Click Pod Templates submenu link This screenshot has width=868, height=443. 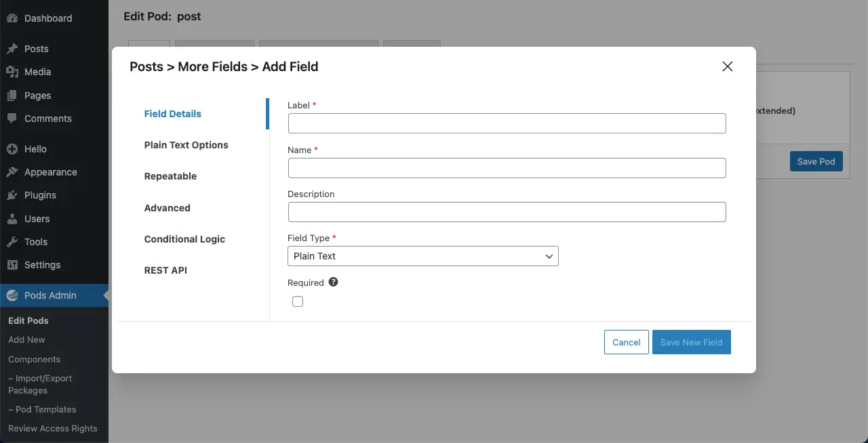pos(42,409)
